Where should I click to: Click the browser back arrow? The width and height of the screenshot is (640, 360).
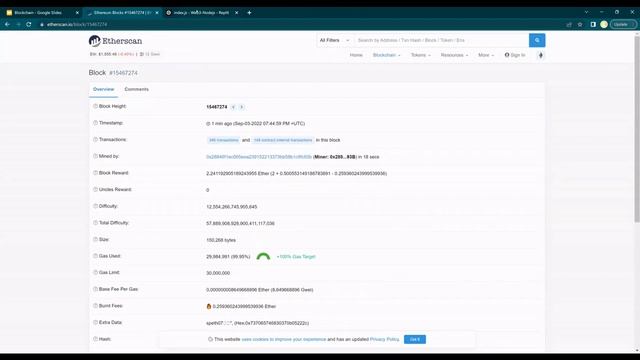(7, 24)
